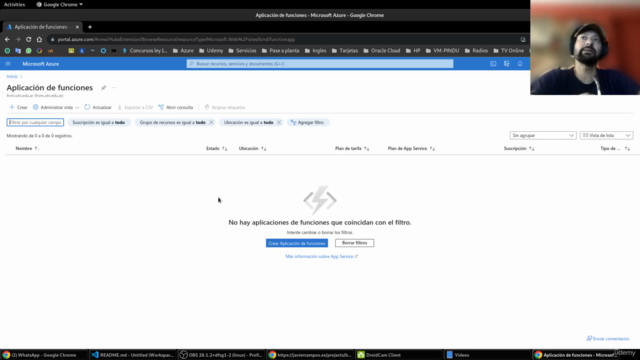Image resolution: width=640 pixels, height=360 pixels.
Task: Close the Aplicación de funciones browser tab
Action: coord(77,27)
